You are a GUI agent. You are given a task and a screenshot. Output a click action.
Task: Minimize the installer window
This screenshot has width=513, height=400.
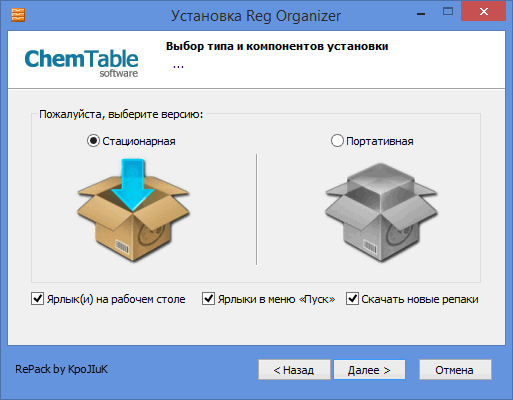(421, 14)
